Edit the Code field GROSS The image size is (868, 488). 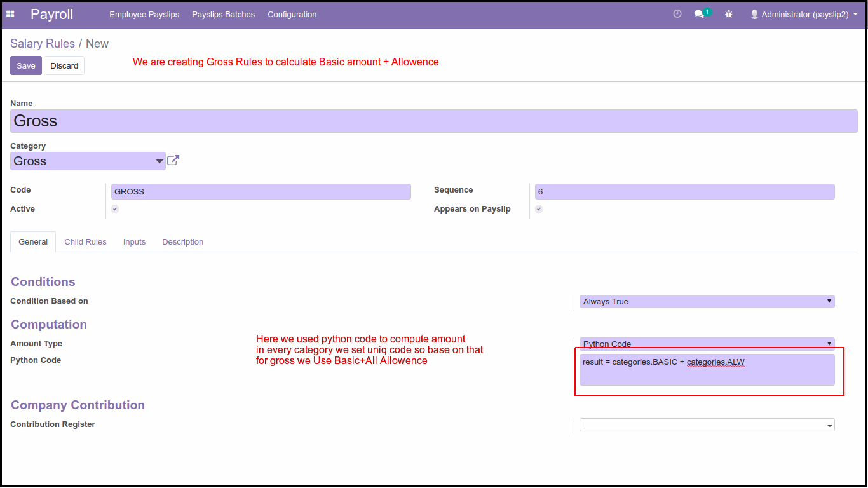[x=261, y=191]
